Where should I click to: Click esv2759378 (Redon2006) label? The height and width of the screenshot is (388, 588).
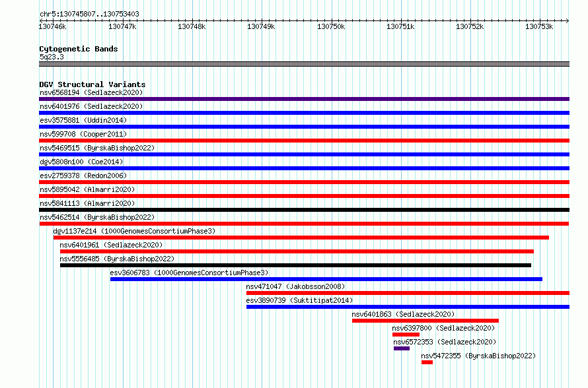point(83,176)
